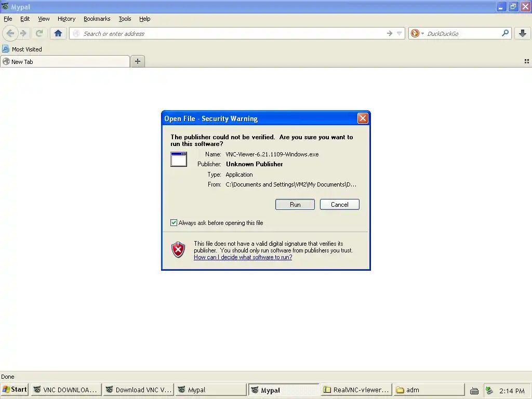
Task: Open 'How can I decide what software to run?' link
Action: (243, 257)
